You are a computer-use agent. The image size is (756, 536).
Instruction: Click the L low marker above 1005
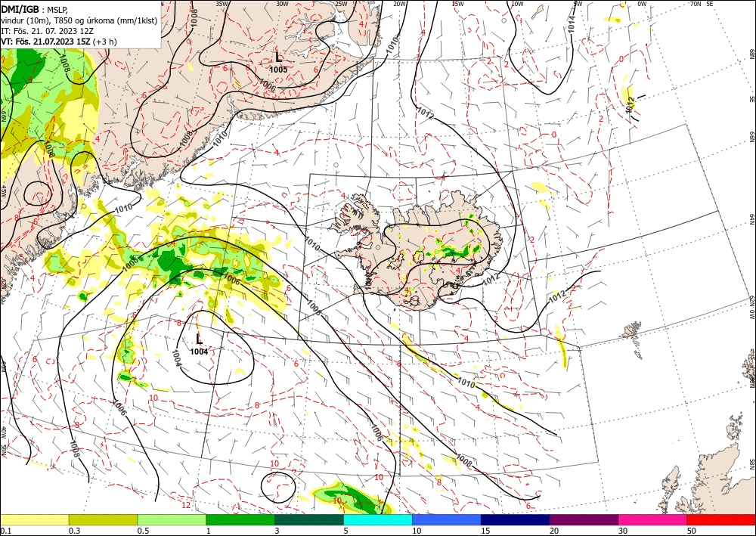pyautogui.click(x=279, y=57)
